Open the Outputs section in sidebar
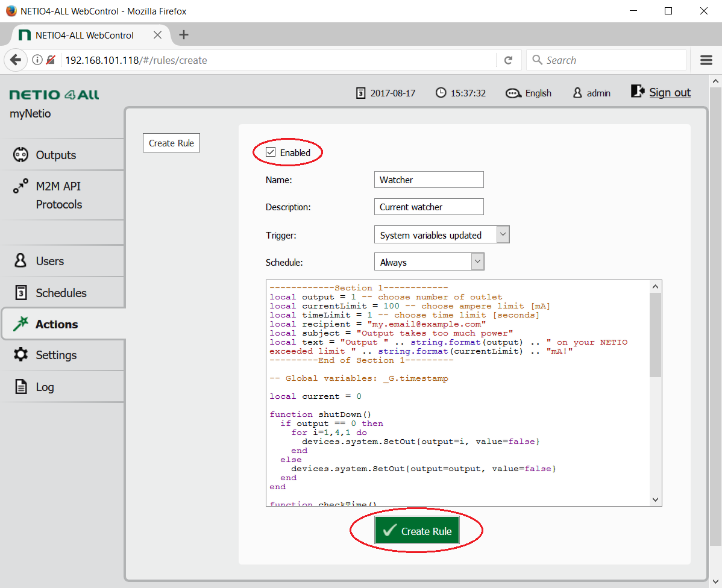 point(55,155)
